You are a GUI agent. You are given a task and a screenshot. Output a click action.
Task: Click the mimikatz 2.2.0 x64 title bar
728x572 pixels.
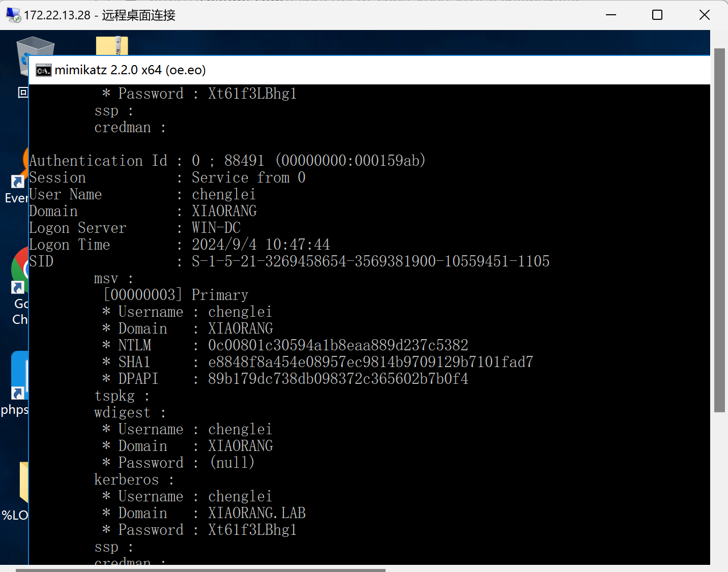(x=370, y=70)
